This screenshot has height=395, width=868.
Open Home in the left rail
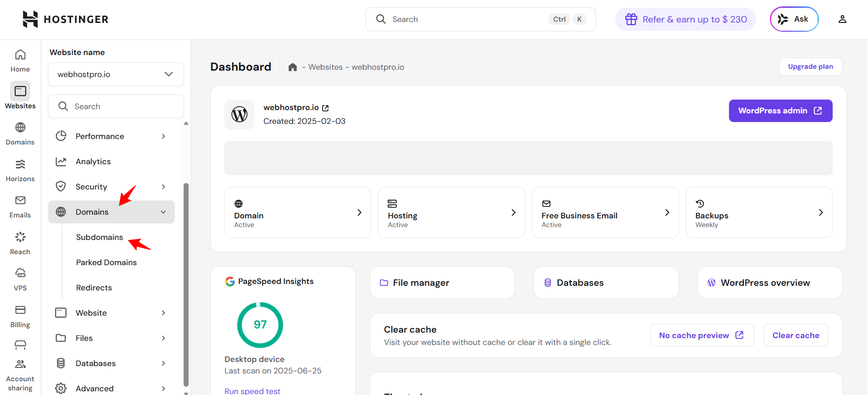click(x=20, y=61)
